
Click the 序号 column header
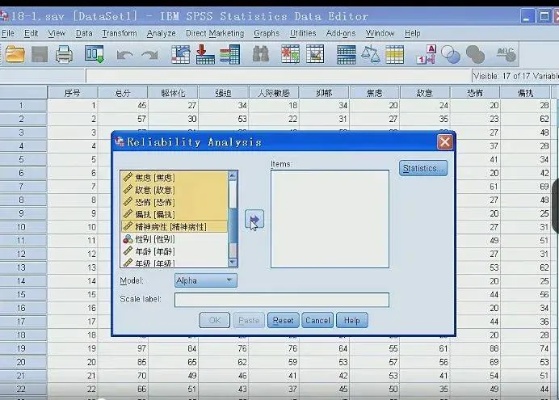point(72,93)
